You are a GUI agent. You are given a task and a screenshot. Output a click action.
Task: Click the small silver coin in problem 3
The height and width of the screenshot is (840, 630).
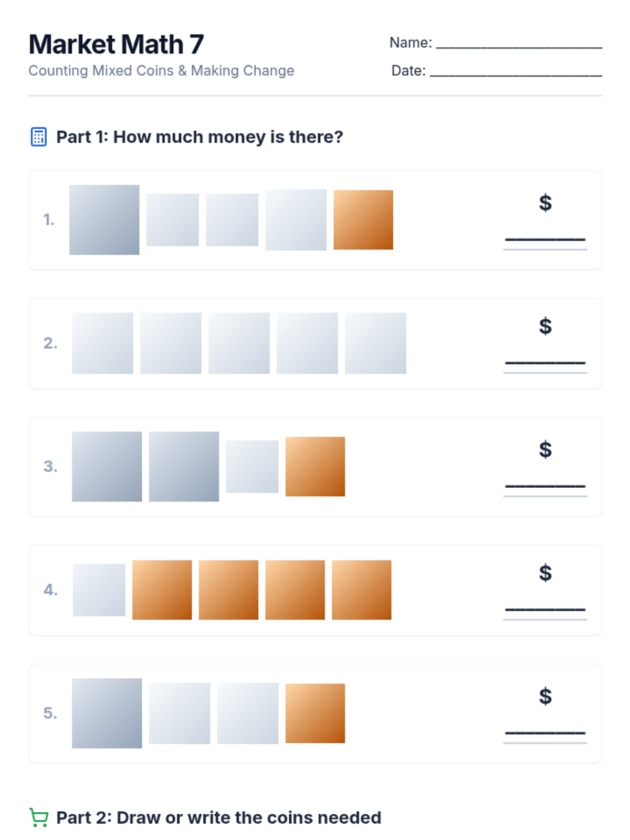[252, 467]
